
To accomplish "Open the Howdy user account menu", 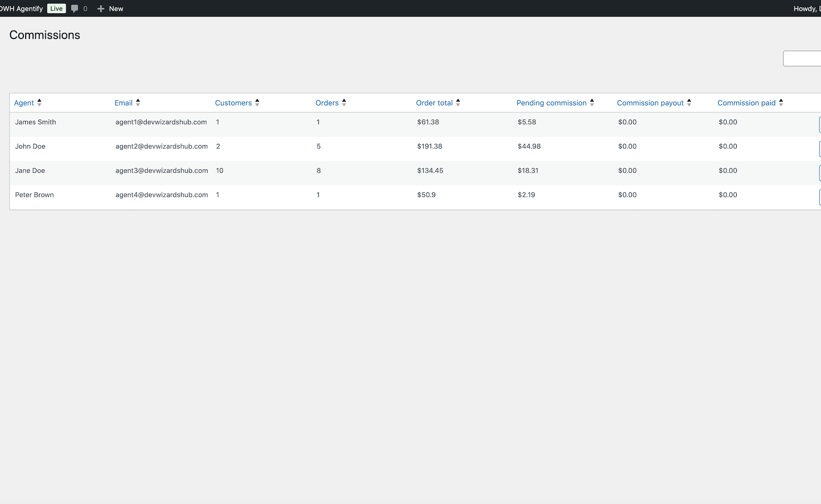I will [x=807, y=9].
